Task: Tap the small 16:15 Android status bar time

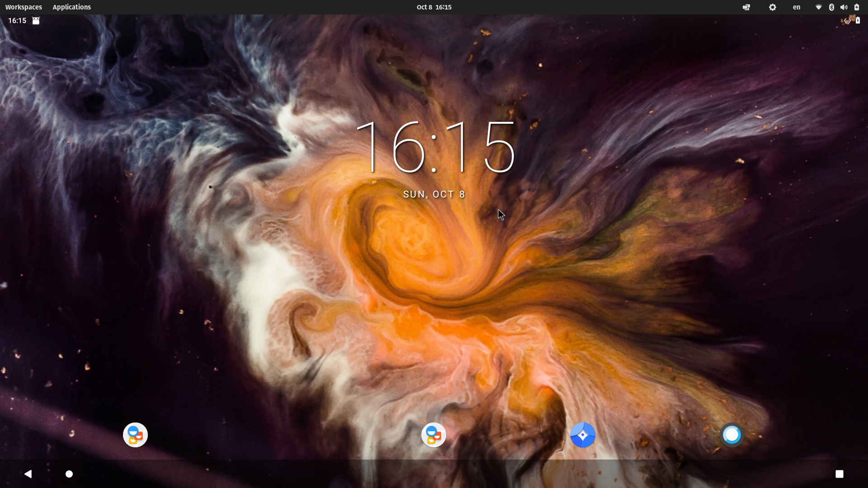Action: point(17,20)
